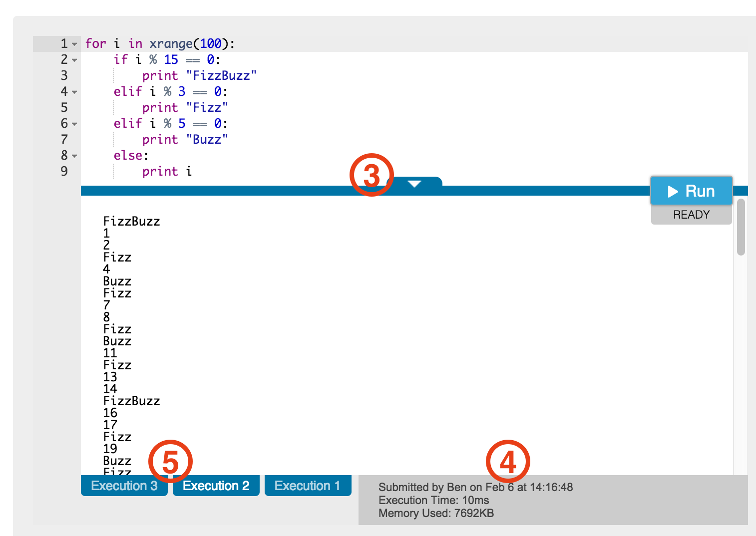Fold the else block at line 8
Image resolution: width=756 pixels, height=536 pixels.
[x=74, y=156]
